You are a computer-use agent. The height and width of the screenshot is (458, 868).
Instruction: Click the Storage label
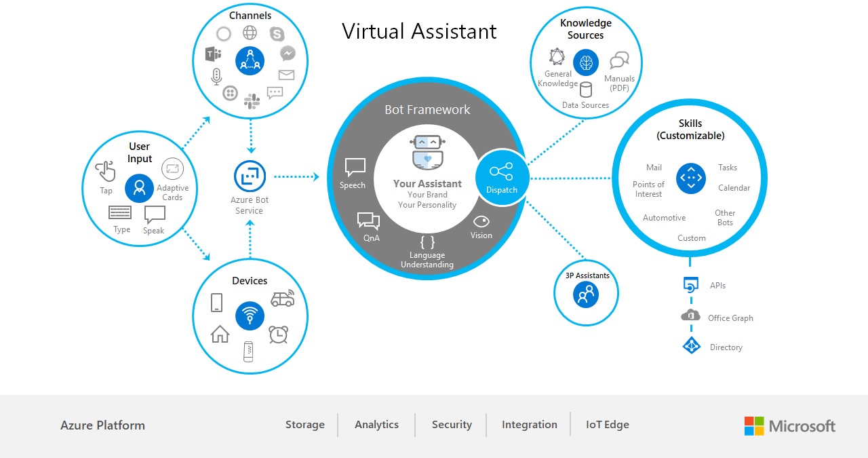coord(305,425)
